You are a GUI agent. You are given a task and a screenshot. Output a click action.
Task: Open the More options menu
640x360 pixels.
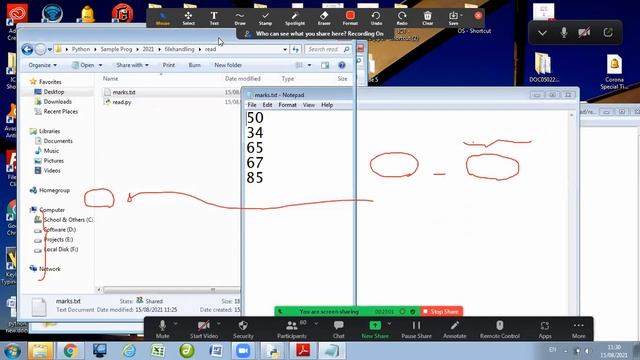click(x=578, y=329)
